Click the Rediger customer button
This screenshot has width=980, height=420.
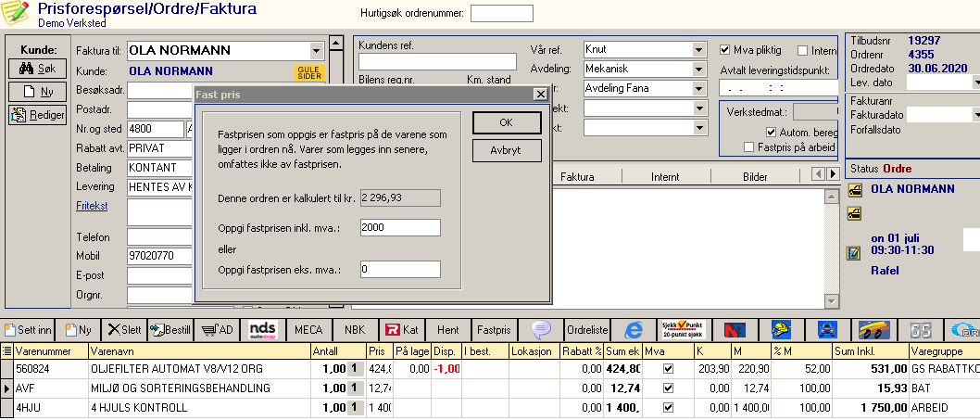point(37,115)
